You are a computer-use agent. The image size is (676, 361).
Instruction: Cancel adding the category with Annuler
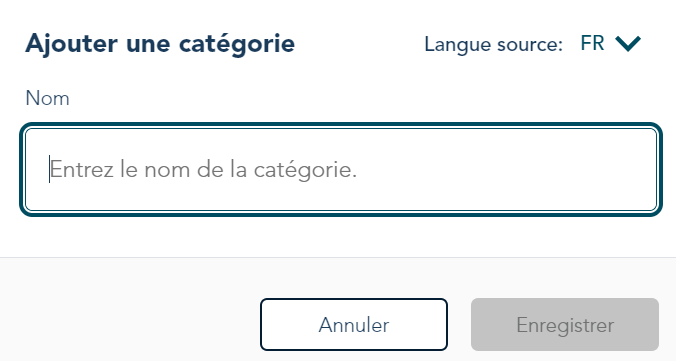pos(354,324)
